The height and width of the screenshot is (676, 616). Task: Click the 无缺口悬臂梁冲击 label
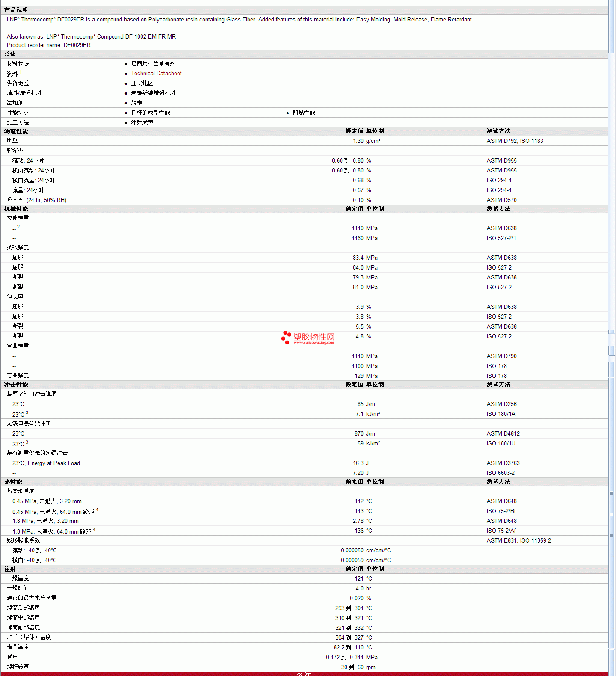point(29,423)
